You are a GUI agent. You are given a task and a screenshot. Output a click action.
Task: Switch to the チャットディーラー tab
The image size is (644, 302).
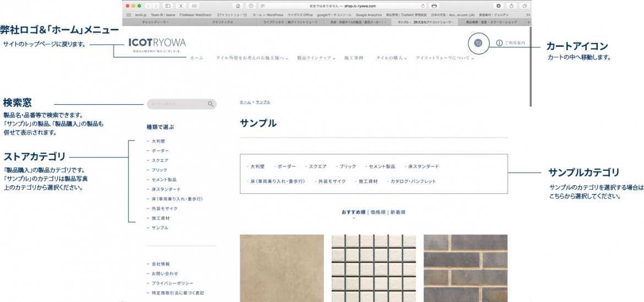click(x=156, y=22)
